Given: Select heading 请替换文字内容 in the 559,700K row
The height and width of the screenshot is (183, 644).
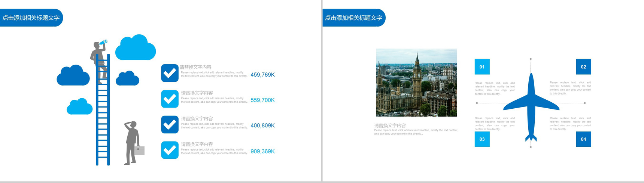Looking at the screenshot, I should point(197,93).
